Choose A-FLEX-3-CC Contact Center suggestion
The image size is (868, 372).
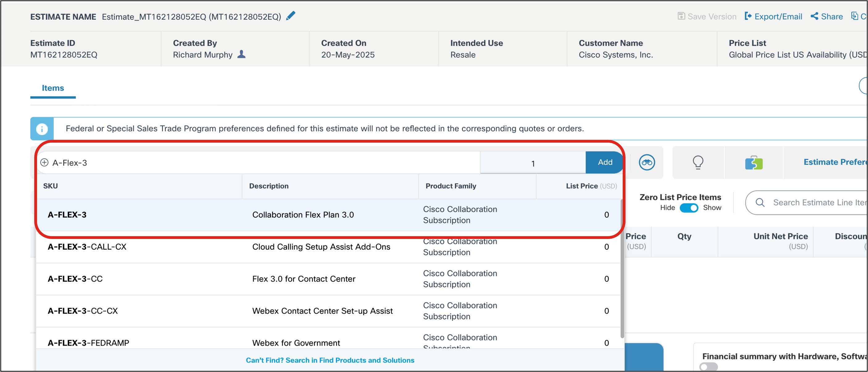[x=303, y=279]
